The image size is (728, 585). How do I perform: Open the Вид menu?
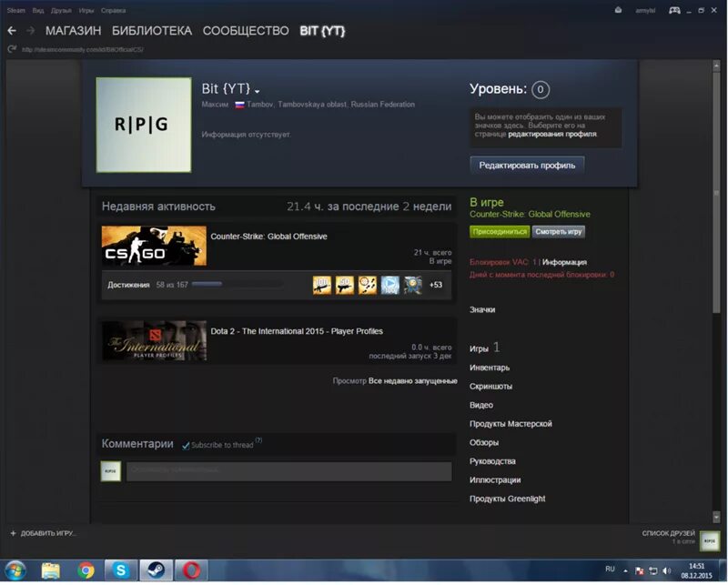click(x=38, y=10)
